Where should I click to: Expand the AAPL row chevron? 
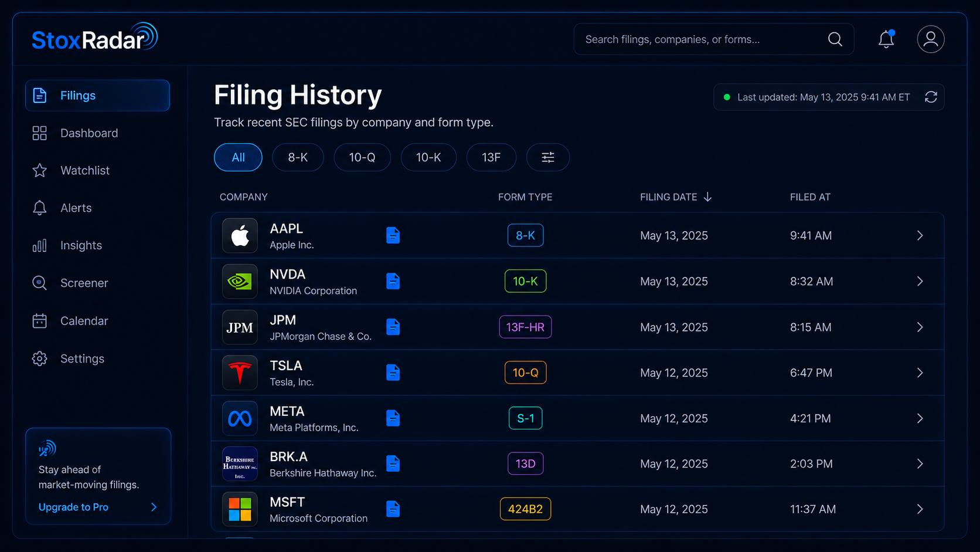pyautogui.click(x=920, y=235)
